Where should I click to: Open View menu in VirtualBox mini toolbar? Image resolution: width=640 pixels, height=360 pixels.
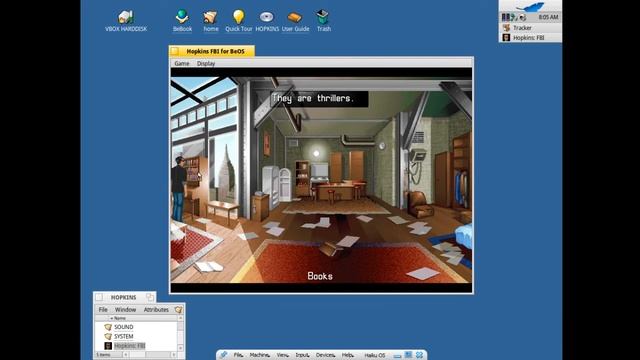click(282, 355)
